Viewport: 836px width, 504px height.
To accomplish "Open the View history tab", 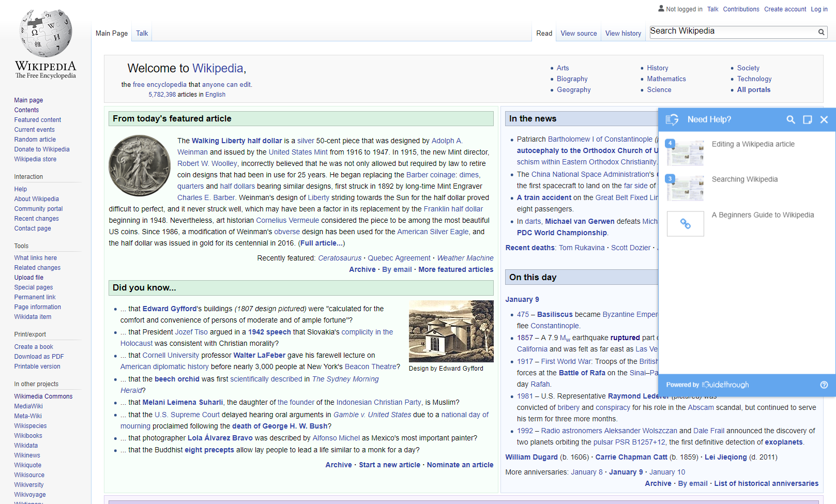I will 623,33.
